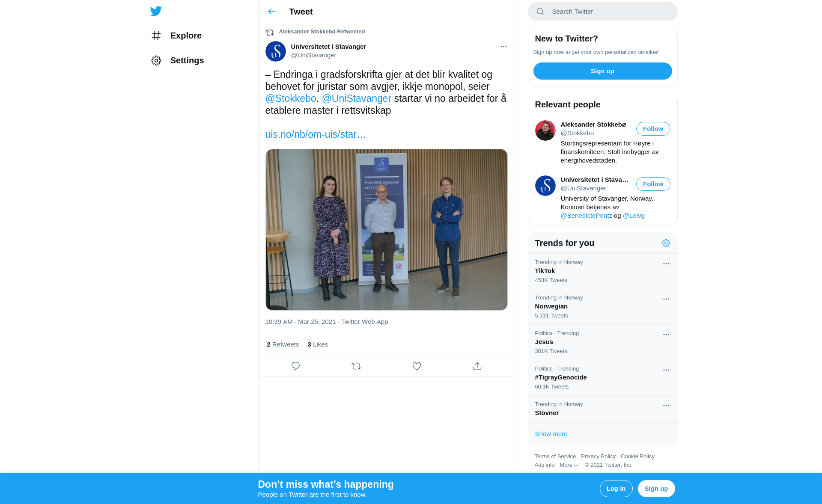Click the retweet icon below the tweet
The height and width of the screenshot is (504, 822).
(x=356, y=366)
